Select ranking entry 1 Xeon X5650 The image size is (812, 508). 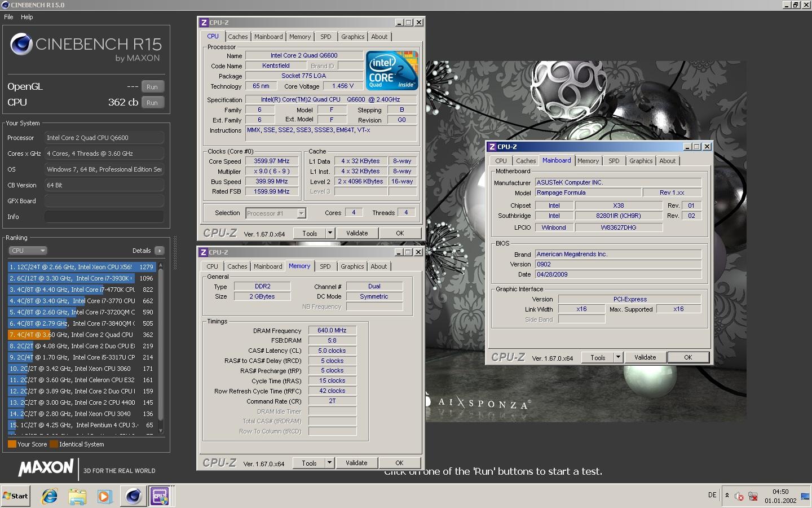pyautogui.click(x=82, y=267)
